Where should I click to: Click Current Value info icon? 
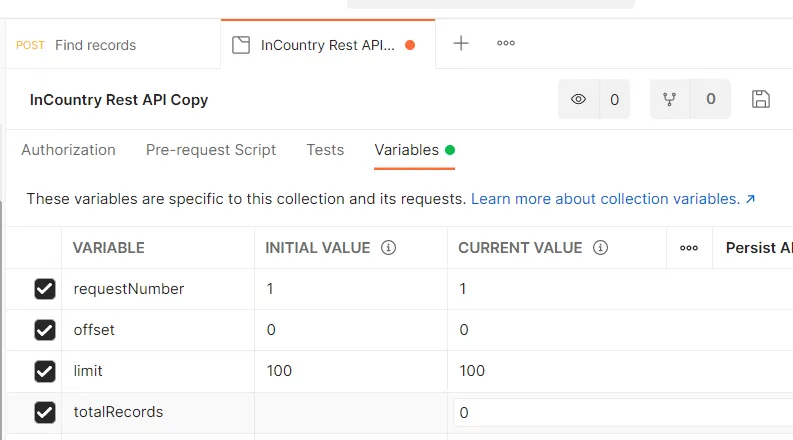point(600,248)
